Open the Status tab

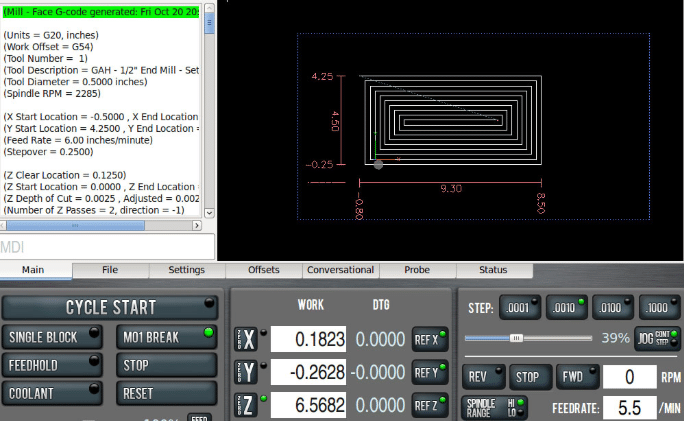click(493, 270)
